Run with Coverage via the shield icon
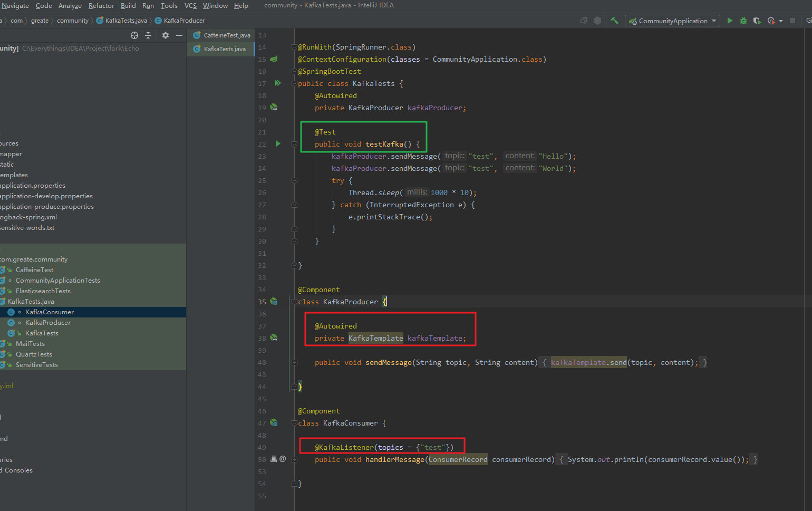This screenshot has width=812, height=511. tap(757, 21)
